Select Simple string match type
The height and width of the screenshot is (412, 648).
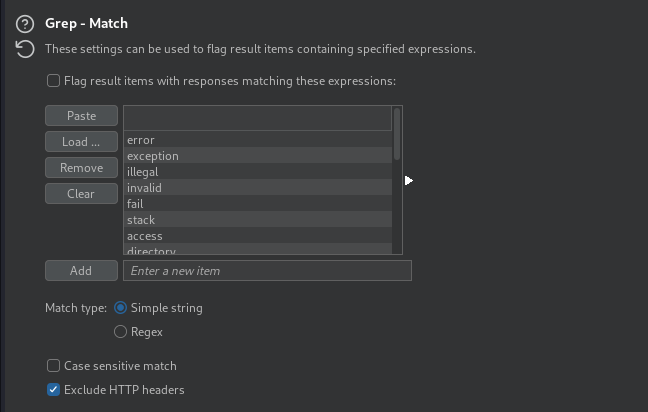tap(120, 308)
